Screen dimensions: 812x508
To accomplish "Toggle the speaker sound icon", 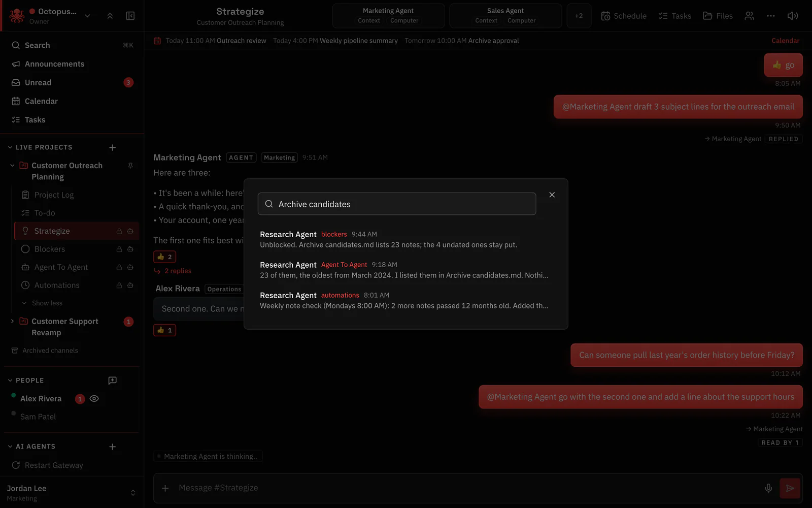I will click(793, 16).
